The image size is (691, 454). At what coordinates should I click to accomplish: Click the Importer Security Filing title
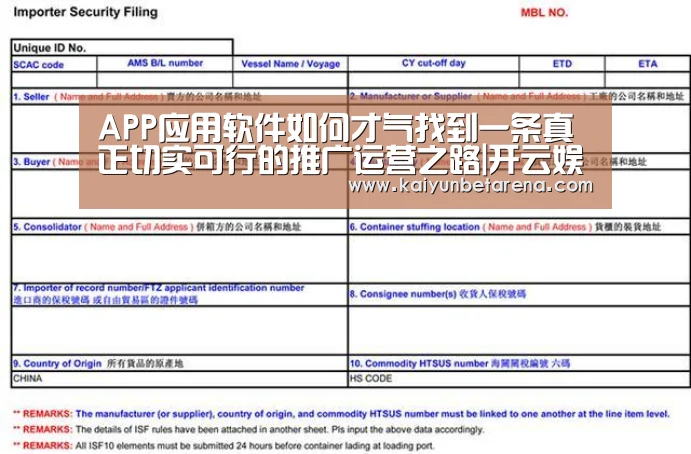click(85, 12)
